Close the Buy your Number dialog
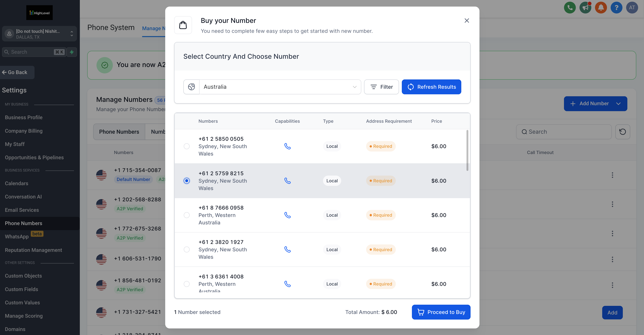 pyautogui.click(x=466, y=21)
